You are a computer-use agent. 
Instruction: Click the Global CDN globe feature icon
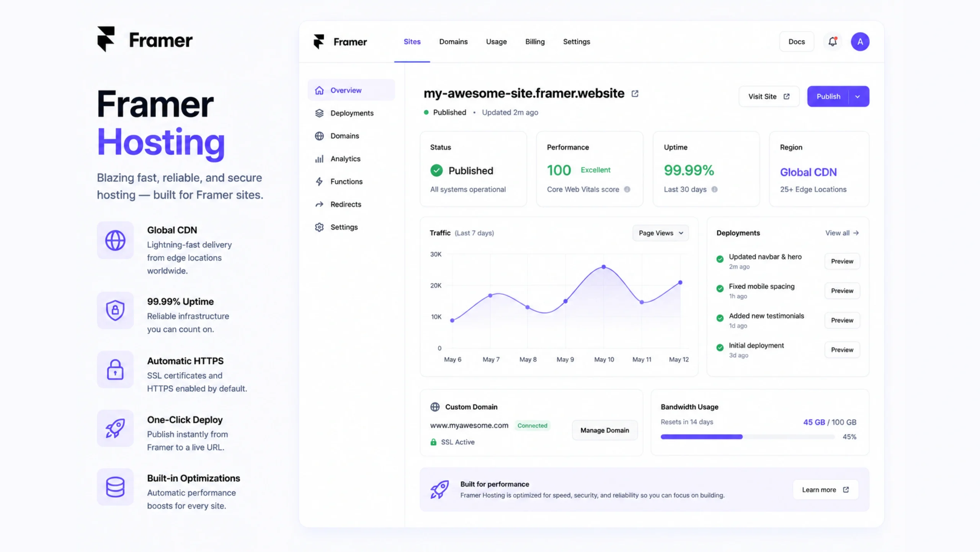(x=115, y=240)
